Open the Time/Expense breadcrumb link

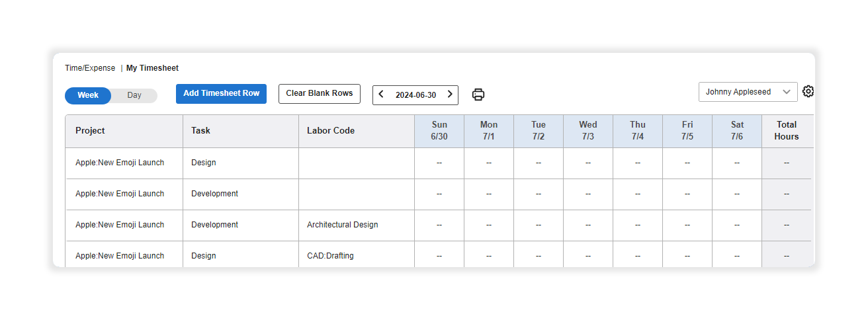pos(90,68)
